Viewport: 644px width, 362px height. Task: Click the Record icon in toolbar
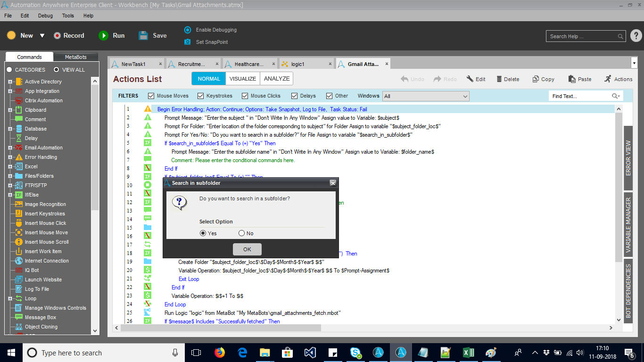click(57, 35)
